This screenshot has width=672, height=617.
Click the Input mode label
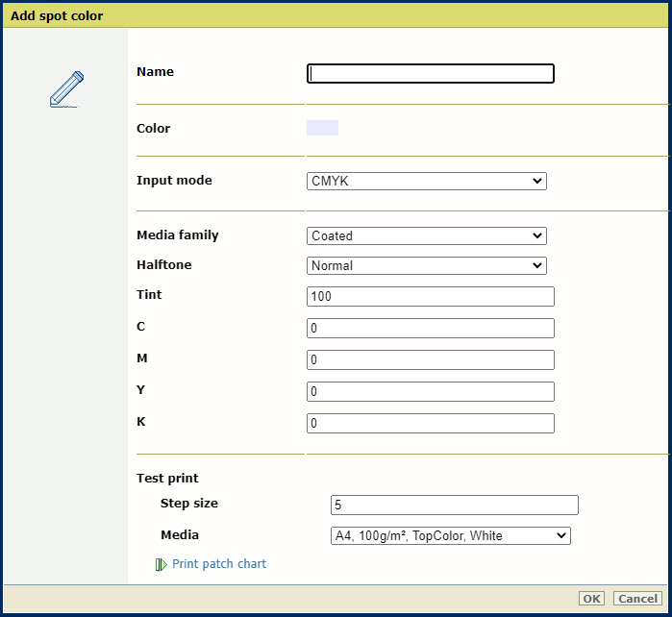(174, 180)
